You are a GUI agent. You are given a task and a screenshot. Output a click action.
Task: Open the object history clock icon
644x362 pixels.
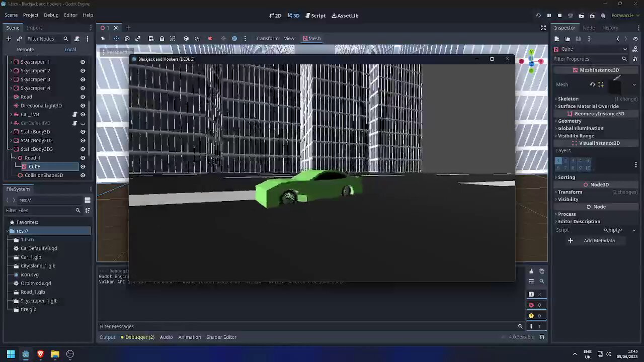pyautogui.click(x=635, y=39)
